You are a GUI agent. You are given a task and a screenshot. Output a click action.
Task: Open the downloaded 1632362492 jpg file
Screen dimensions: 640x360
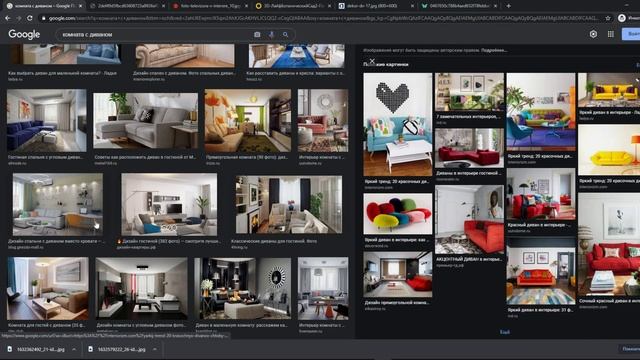(40, 349)
